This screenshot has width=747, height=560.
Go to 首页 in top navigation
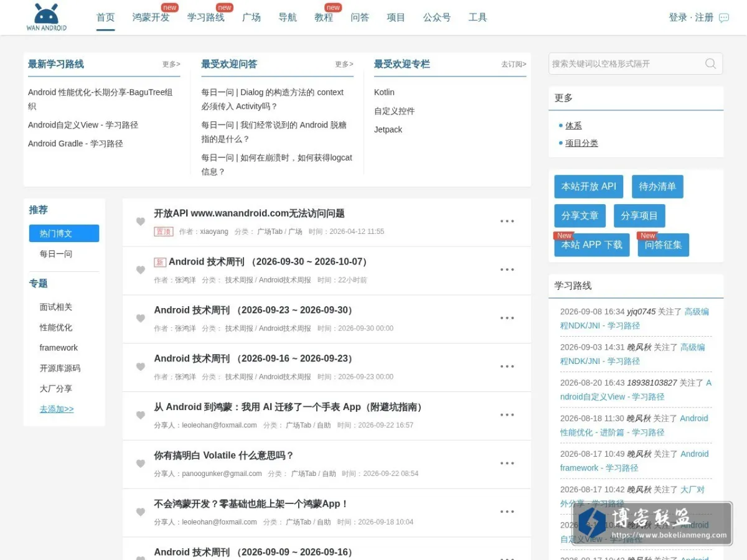coord(106,17)
